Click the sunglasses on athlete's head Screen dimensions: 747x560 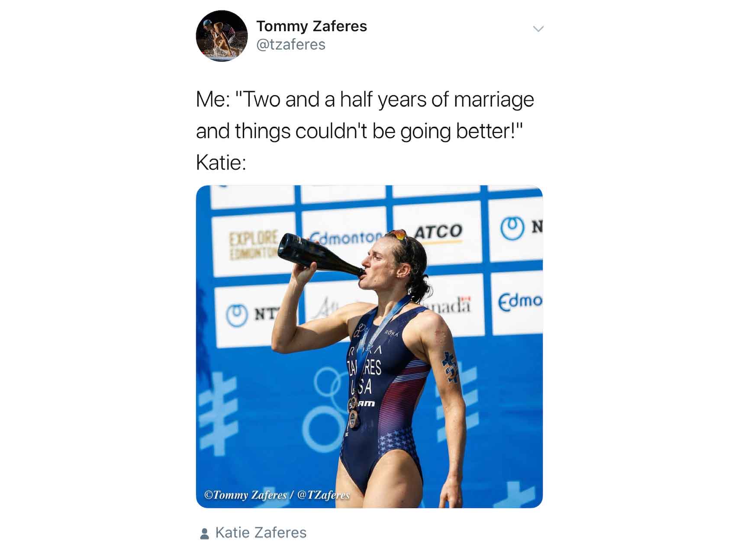[x=397, y=235]
